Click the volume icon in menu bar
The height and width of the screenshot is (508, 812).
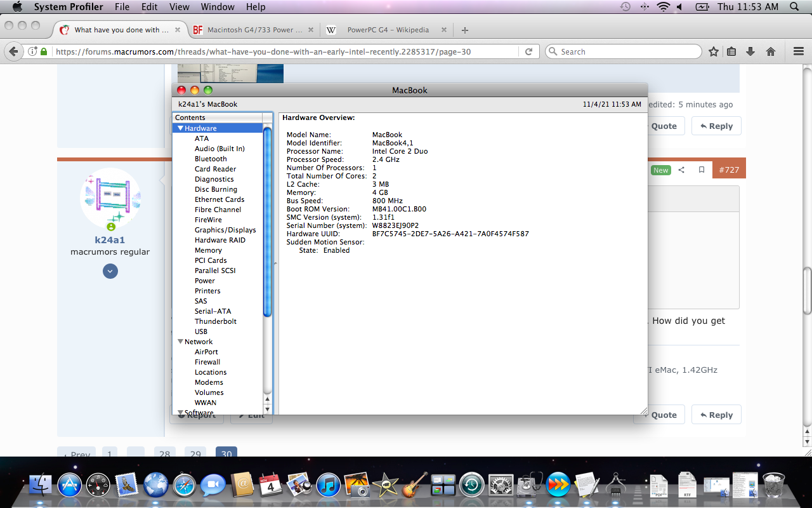pos(679,7)
